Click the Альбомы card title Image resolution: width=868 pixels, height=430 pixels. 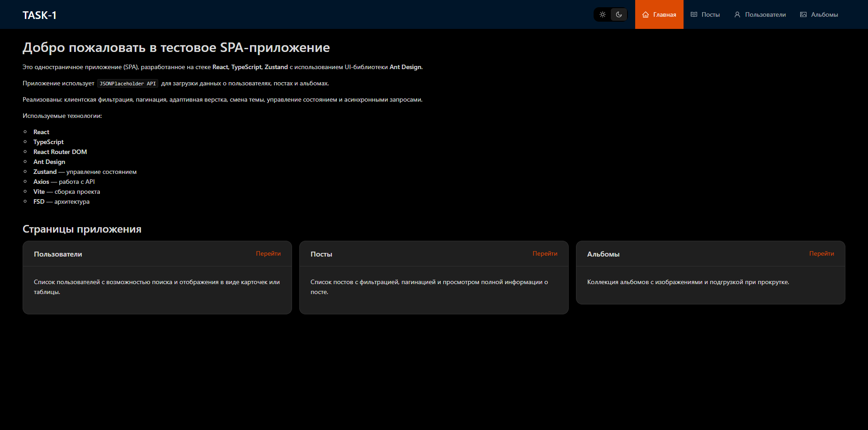pos(603,254)
